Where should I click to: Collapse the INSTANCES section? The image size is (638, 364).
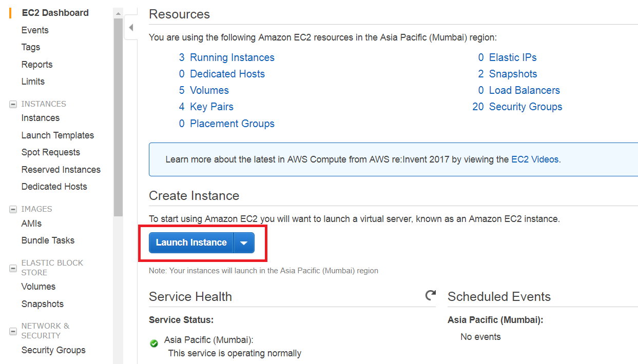(12, 104)
